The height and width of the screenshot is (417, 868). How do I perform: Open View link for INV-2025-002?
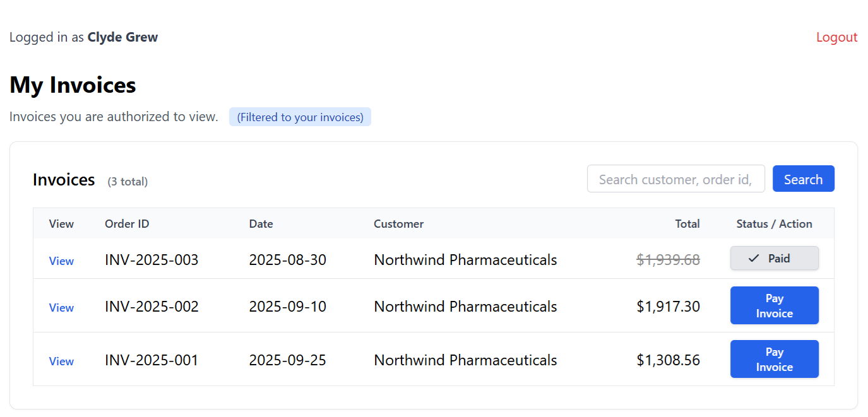(61, 308)
